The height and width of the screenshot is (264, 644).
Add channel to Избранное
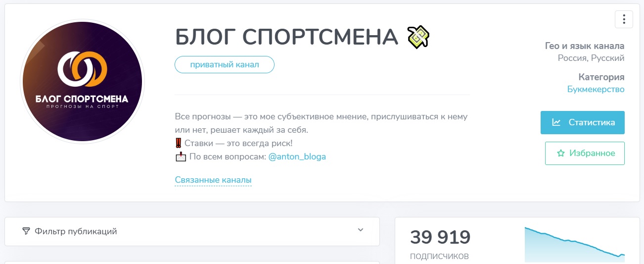click(585, 154)
